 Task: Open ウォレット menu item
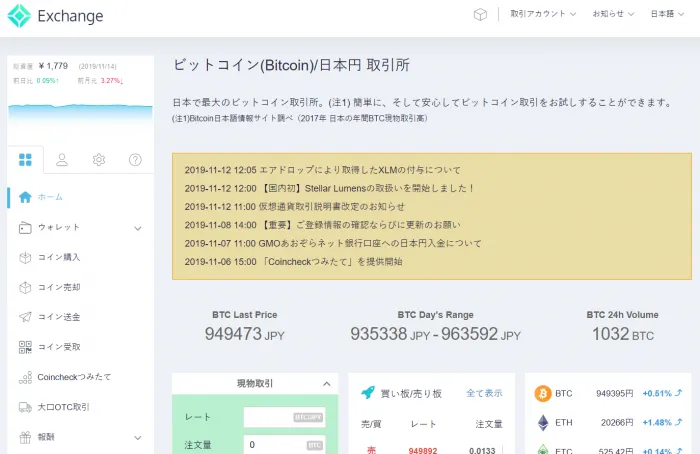pos(59,227)
